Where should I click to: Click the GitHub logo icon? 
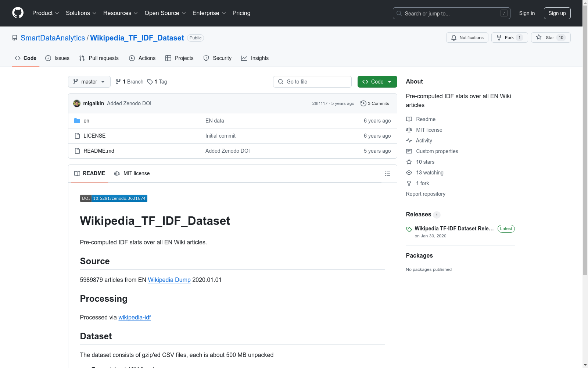click(18, 13)
